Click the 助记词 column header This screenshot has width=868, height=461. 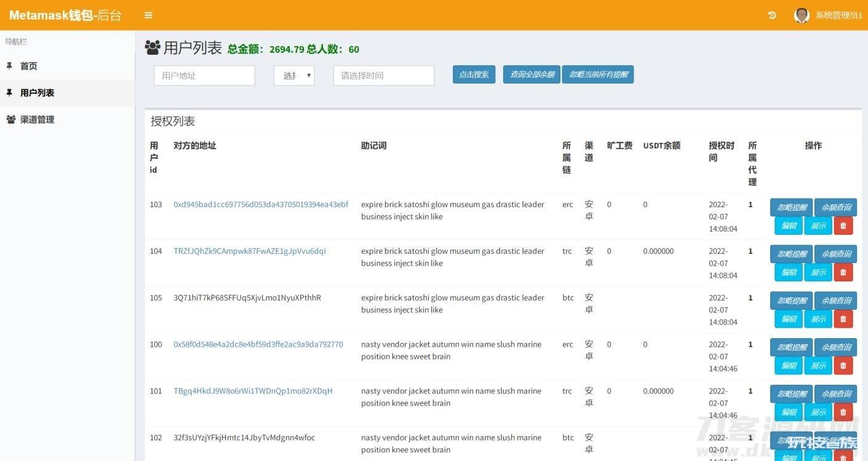click(x=373, y=146)
